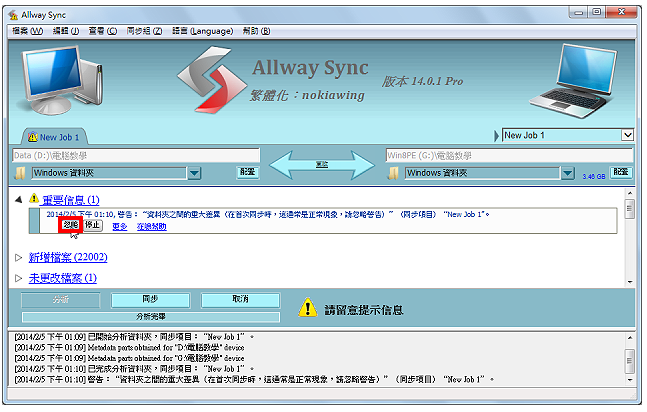Viewport: 647px width, 412px height.
Task: Click the arrow icon left of job dropdown
Action: tap(496, 136)
